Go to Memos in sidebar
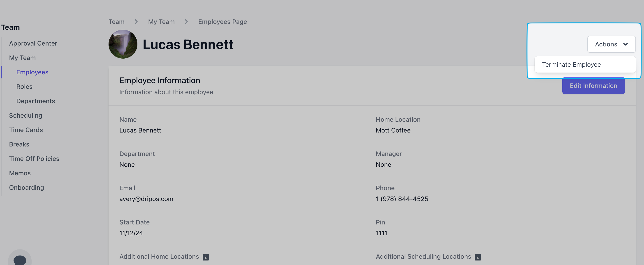The height and width of the screenshot is (265, 644). [20, 173]
